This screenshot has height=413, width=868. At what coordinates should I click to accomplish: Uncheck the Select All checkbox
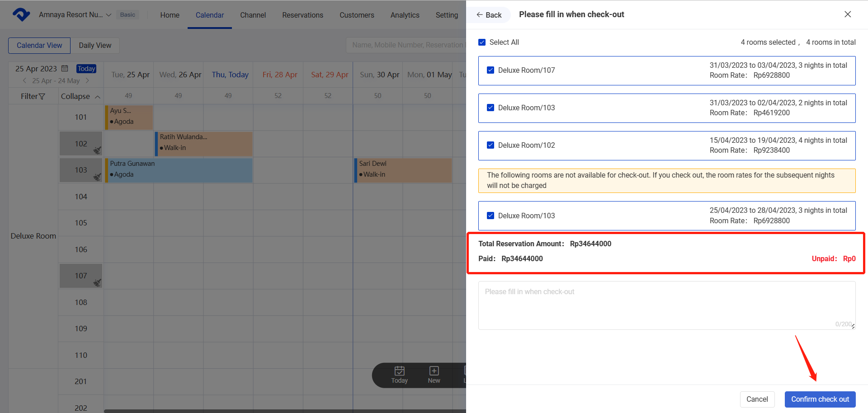(x=482, y=42)
